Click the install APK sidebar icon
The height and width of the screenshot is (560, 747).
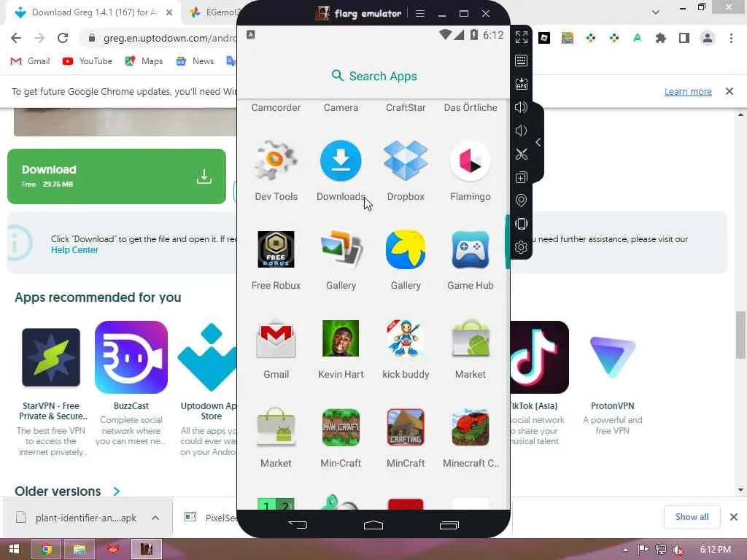pyautogui.click(x=521, y=84)
